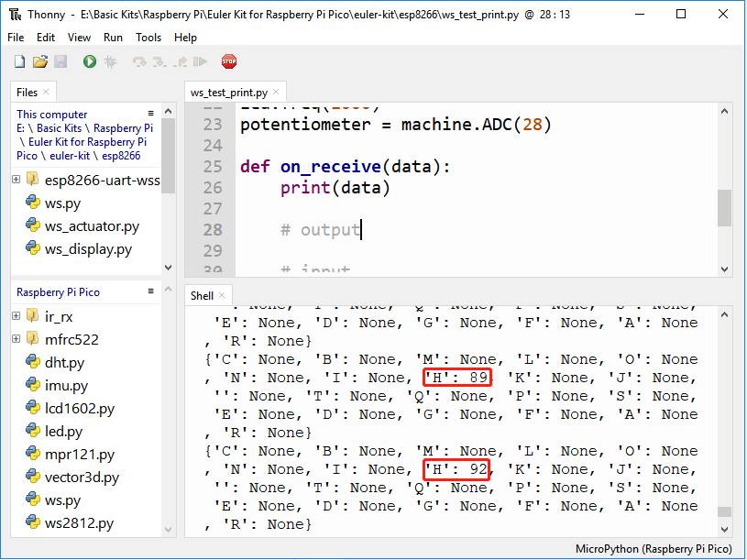Expand the mfrc522 folder
747x560 pixels.
click(x=16, y=338)
